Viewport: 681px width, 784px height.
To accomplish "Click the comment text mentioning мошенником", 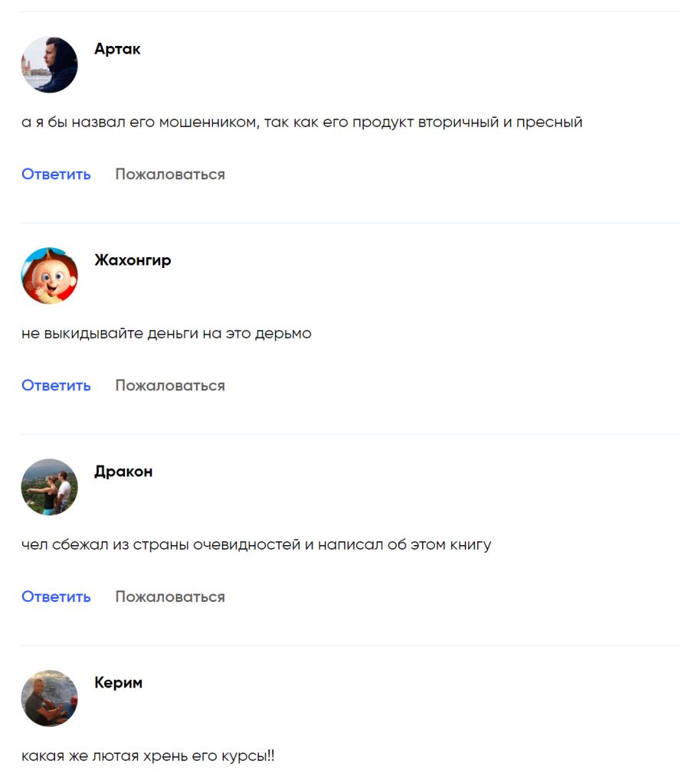I will pos(302,122).
